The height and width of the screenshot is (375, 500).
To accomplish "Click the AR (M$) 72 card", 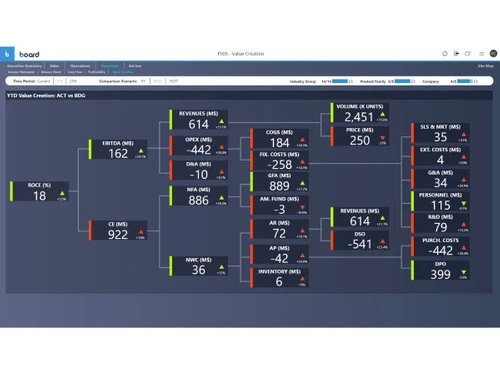I will (279, 229).
